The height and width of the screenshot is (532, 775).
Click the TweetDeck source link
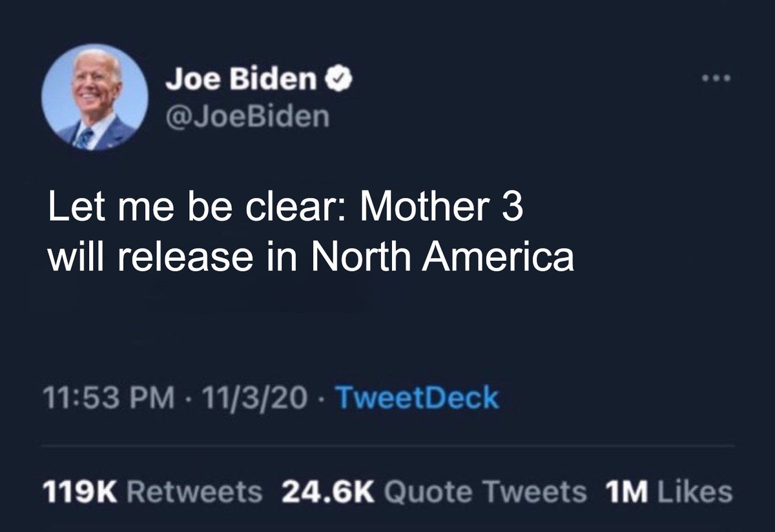(x=418, y=398)
